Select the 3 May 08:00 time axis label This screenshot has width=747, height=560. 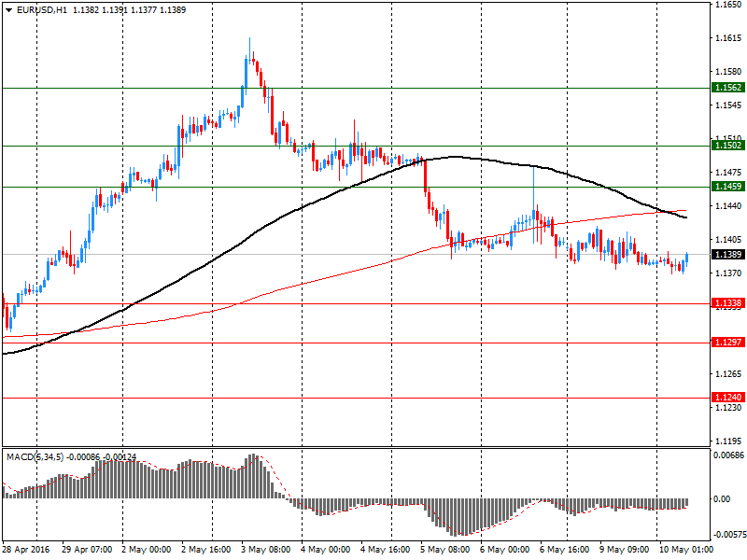click(x=266, y=550)
